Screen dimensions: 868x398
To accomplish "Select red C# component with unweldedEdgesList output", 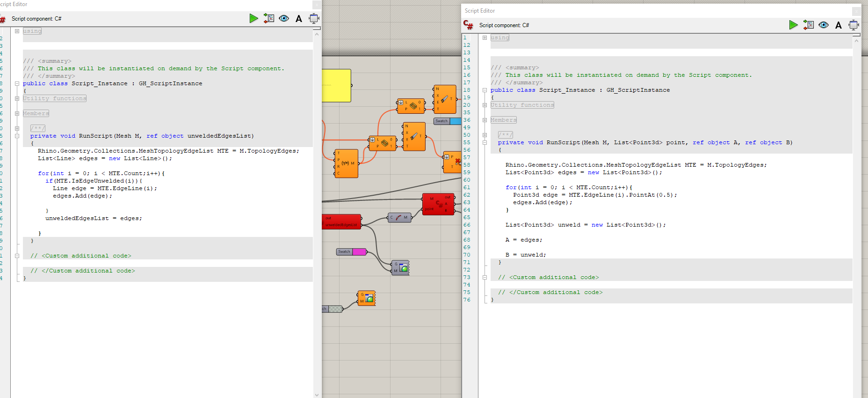I will 341,221.
